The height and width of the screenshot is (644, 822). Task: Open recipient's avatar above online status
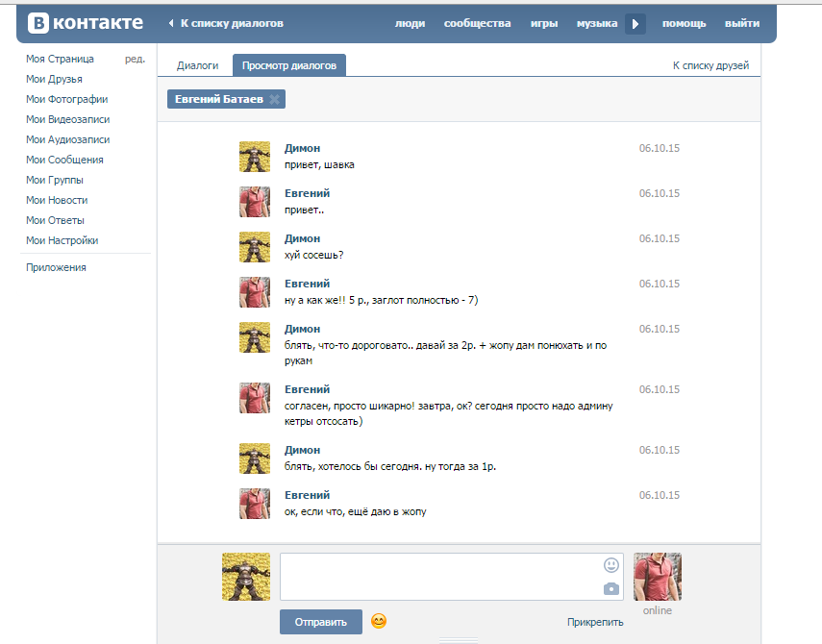(x=658, y=577)
